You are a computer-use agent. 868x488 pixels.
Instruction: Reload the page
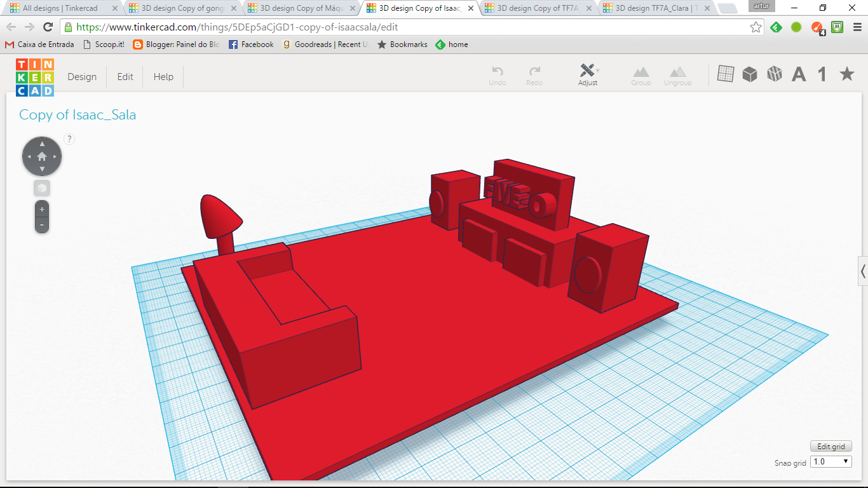click(x=48, y=27)
